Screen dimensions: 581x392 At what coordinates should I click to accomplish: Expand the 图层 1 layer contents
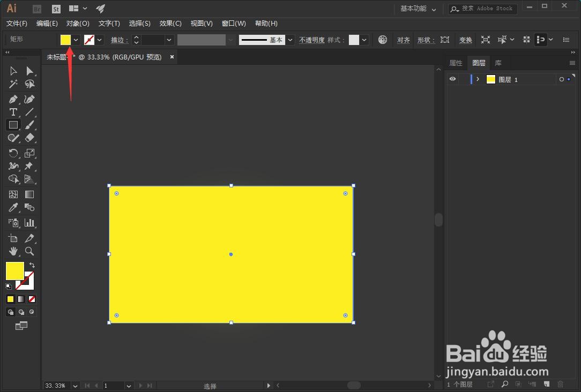pyautogui.click(x=478, y=79)
